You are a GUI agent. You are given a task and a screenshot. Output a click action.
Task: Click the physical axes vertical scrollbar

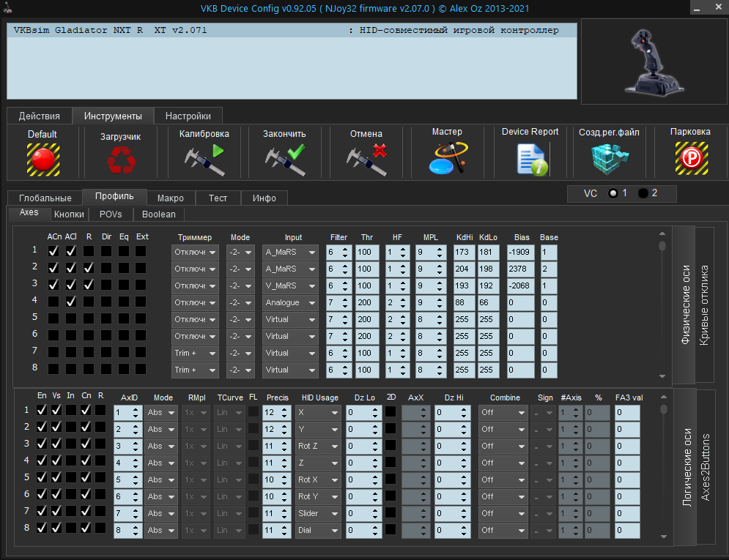point(662,304)
